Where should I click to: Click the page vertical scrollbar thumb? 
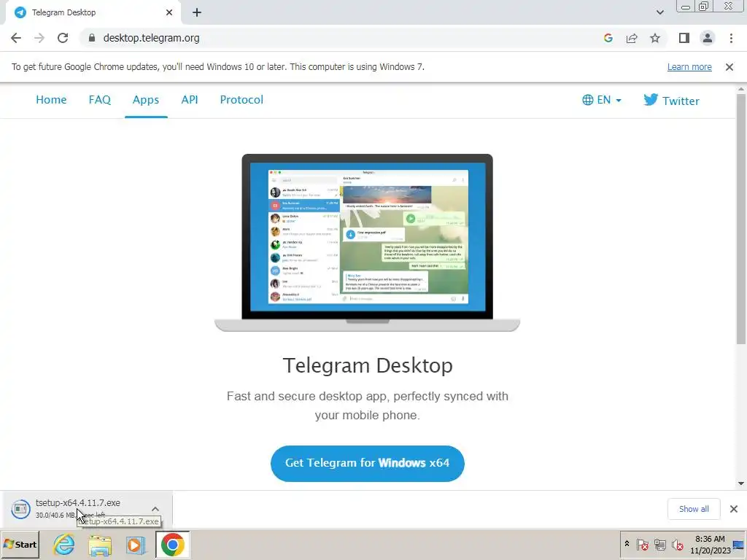pos(741,219)
